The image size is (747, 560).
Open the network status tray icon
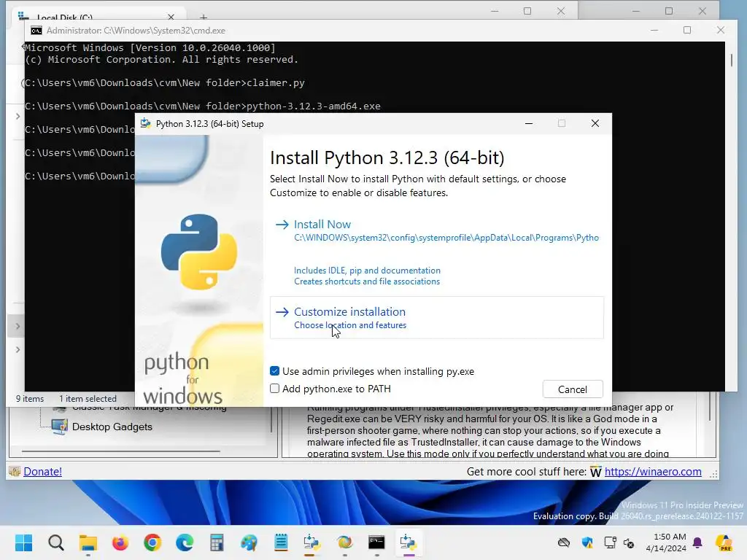pyautogui.click(x=611, y=542)
